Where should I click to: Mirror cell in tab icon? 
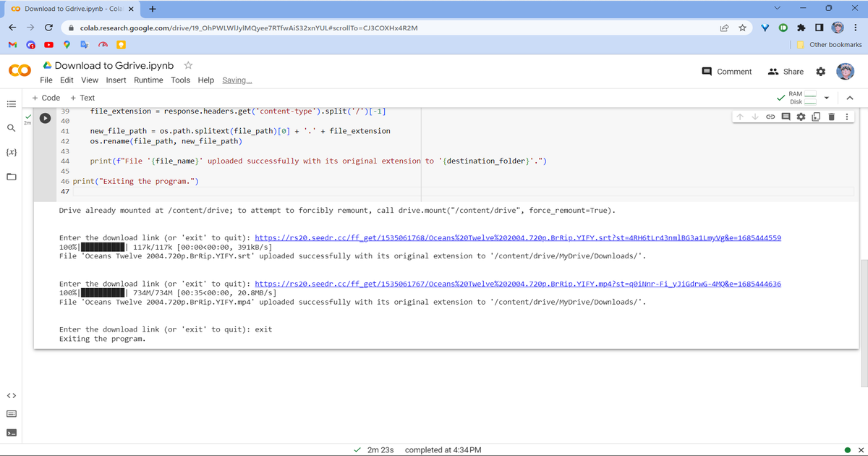(815, 117)
